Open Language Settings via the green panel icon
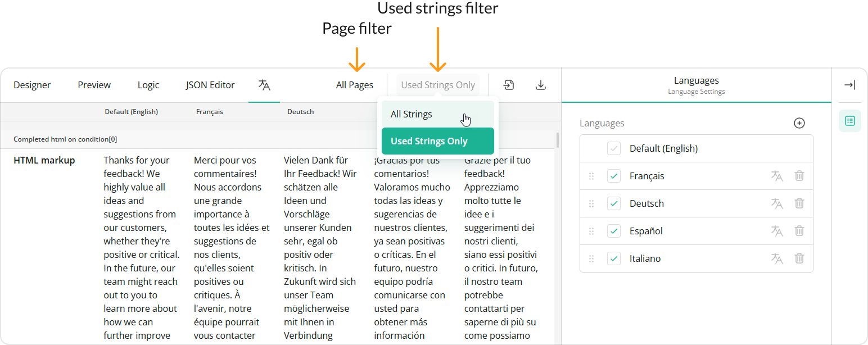Image resolution: width=868 pixels, height=345 pixels. (850, 121)
